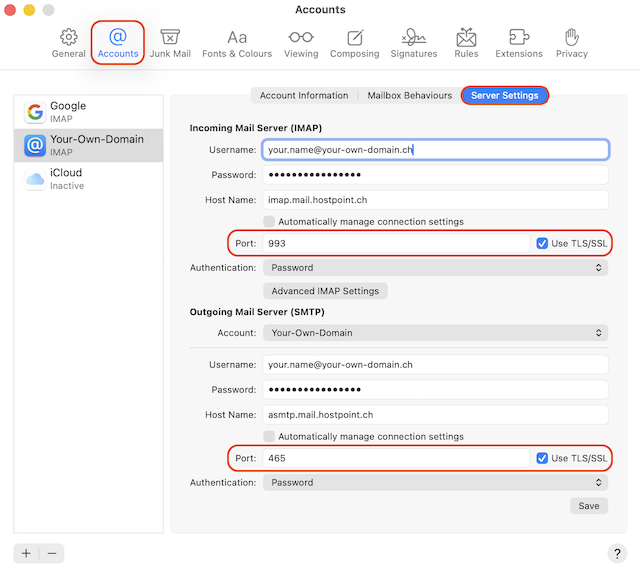Screen dimensions: 640x576
Task: Open Fonts & Colours preferences
Action: point(237,43)
